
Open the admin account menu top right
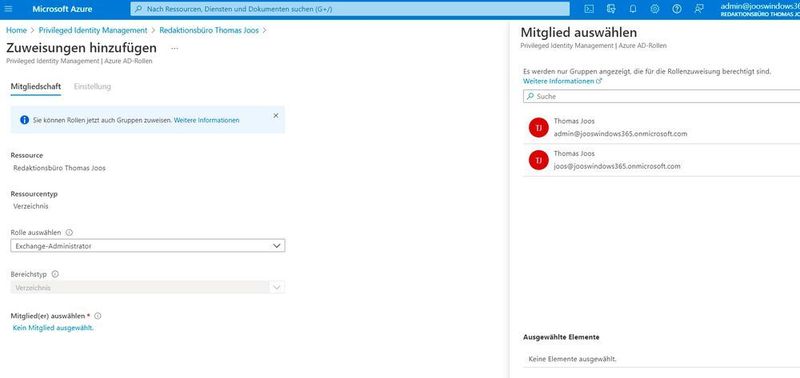(x=760, y=9)
